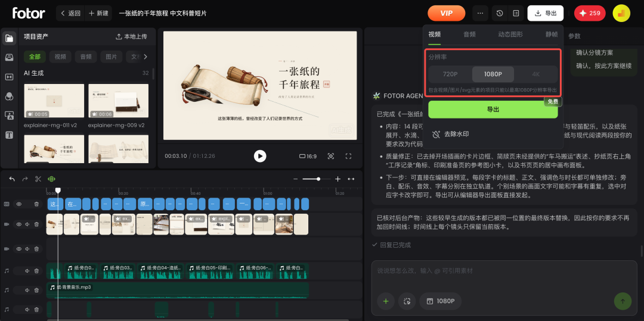Send the chat message with arrow button
Screen dimensions: 644x321
coord(623,301)
